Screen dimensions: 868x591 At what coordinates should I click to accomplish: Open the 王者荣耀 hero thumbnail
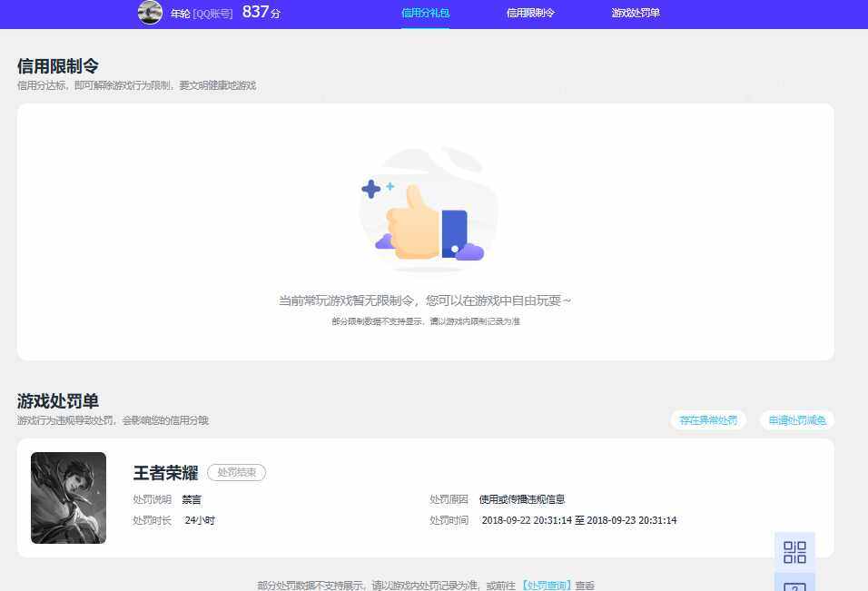pyautogui.click(x=69, y=497)
